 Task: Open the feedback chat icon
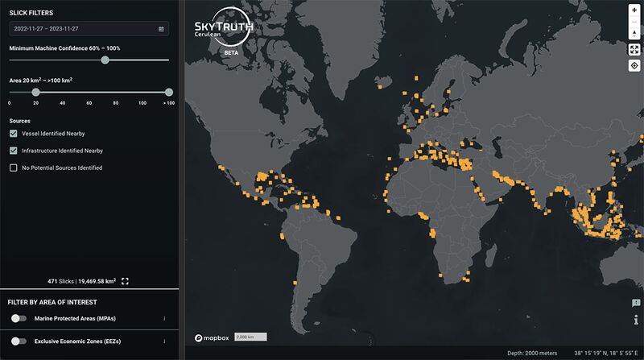[635, 303]
